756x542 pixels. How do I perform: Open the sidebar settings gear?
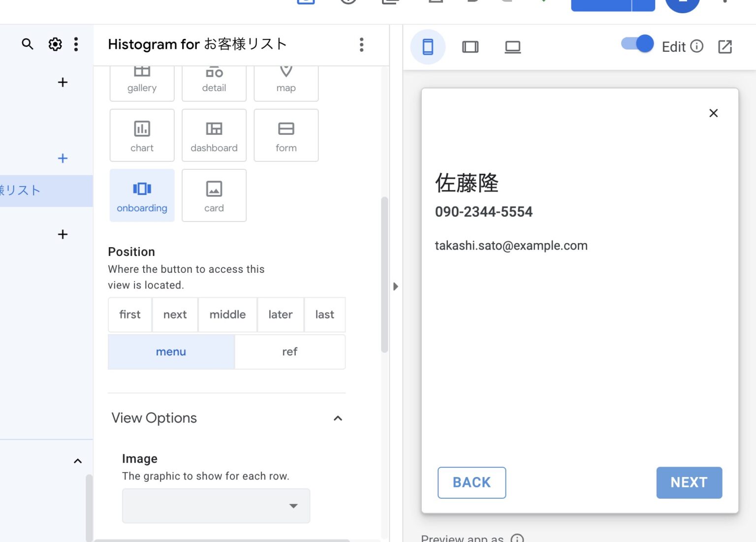[55, 44]
